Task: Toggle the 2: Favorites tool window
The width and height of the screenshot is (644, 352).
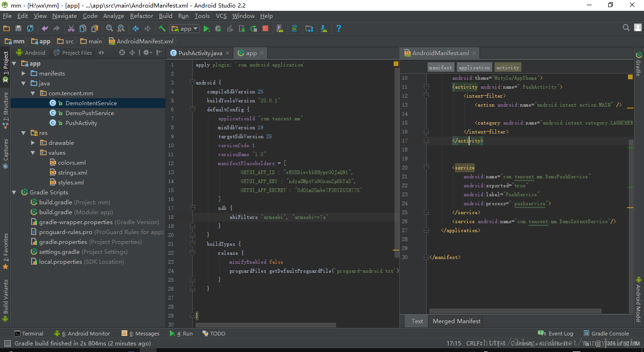Action: (x=5, y=251)
